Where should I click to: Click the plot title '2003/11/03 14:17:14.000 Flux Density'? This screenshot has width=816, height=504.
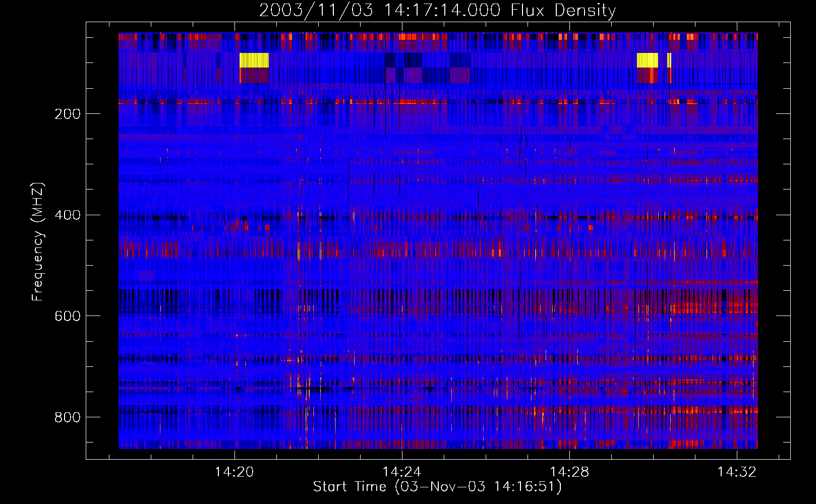[x=437, y=11]
